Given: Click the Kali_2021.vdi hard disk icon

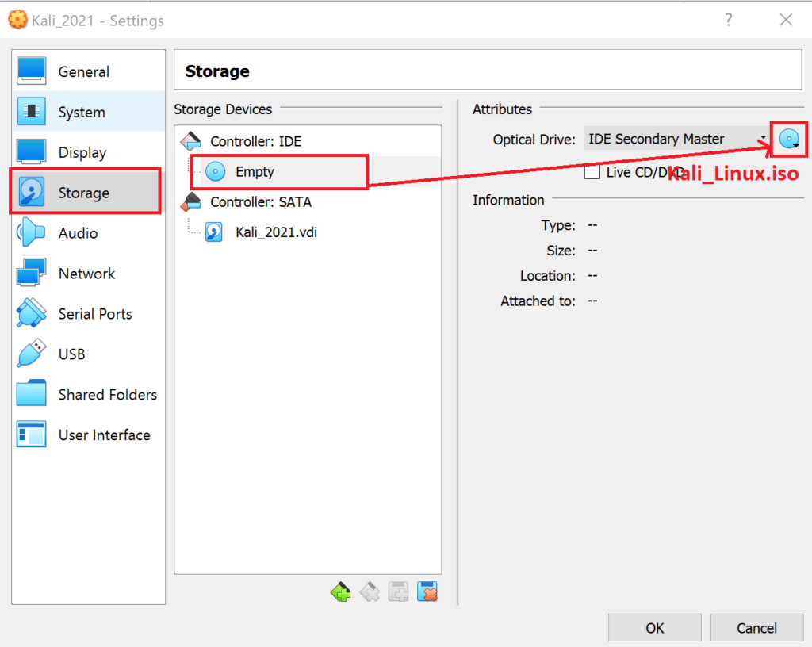Looking at the screenshot, I should [x=214, y=232].
